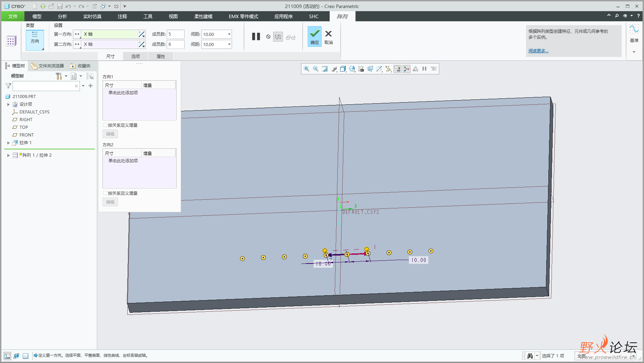Open the view manager icon
The height and width of the screenshot is (363, 644).
[x=352, y=69]
